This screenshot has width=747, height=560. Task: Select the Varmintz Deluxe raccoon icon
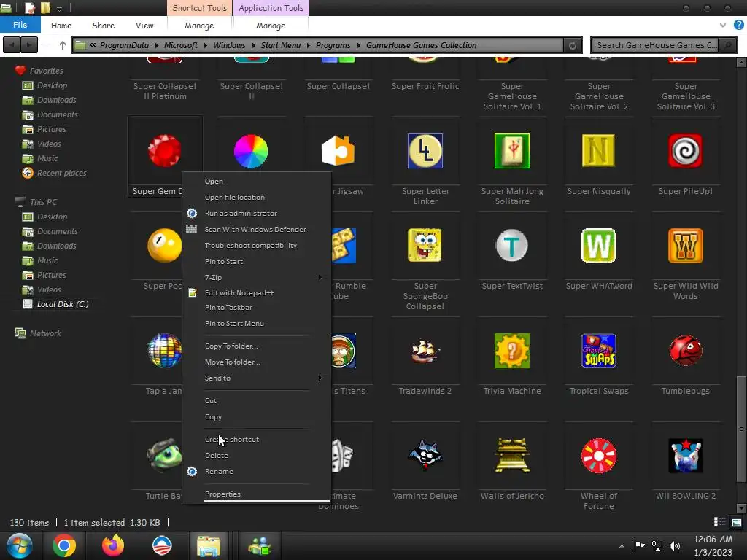425,455
